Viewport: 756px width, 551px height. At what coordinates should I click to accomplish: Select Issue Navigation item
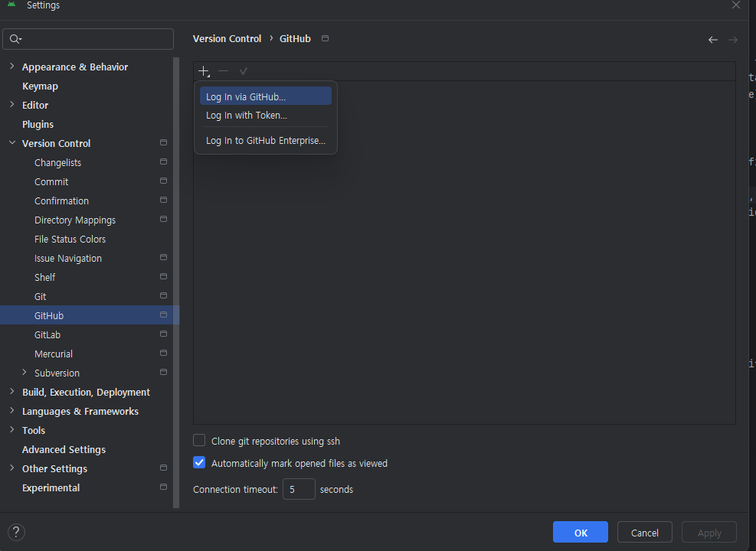[x=68, y=258]
